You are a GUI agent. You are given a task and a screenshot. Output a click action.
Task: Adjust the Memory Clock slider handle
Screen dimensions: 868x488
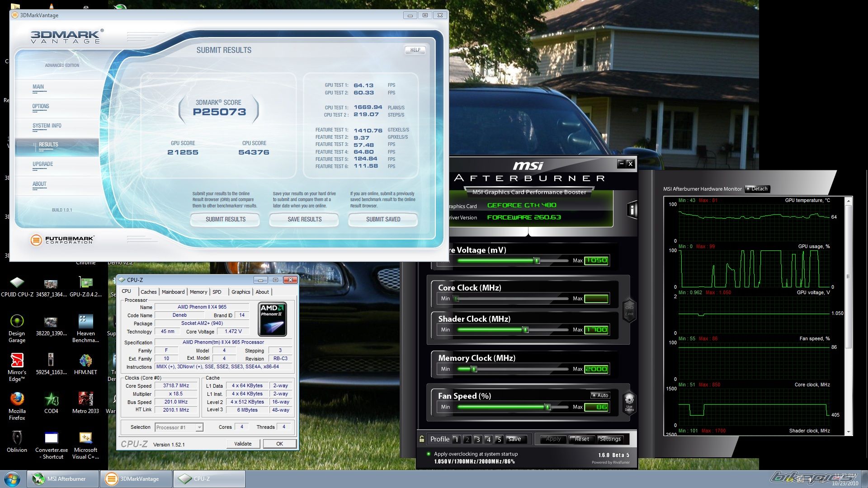click(x=474, y=369)
